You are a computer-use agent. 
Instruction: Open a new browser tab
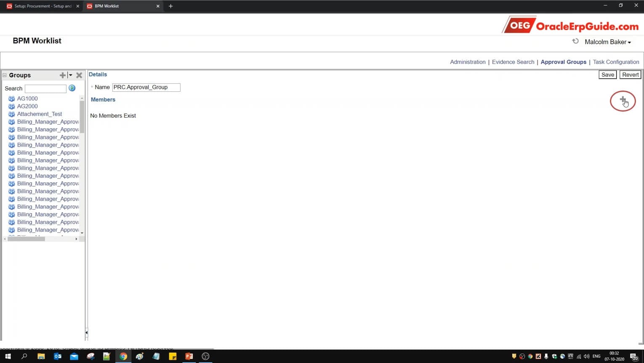pyautogui.click(x=170, y=6)
